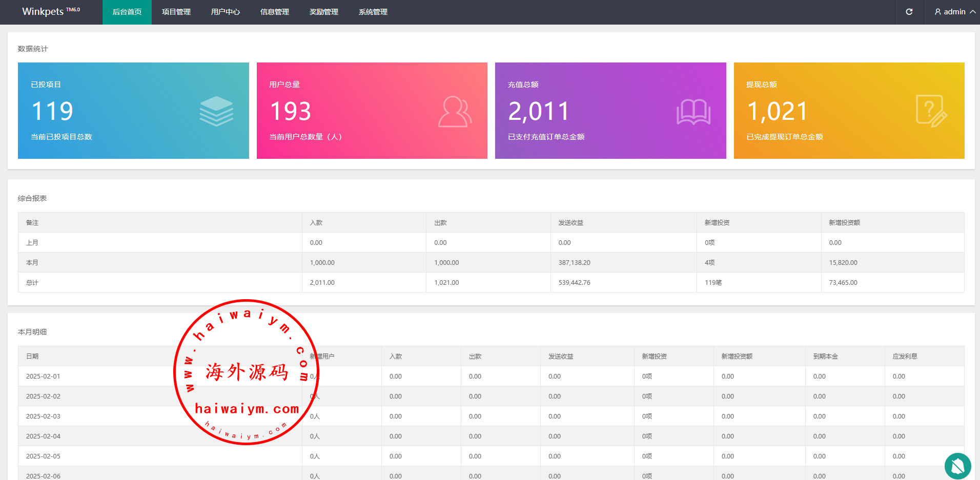980x480 pixels.
Task: Click the open book icon on purple card
Action: point(693,112)
